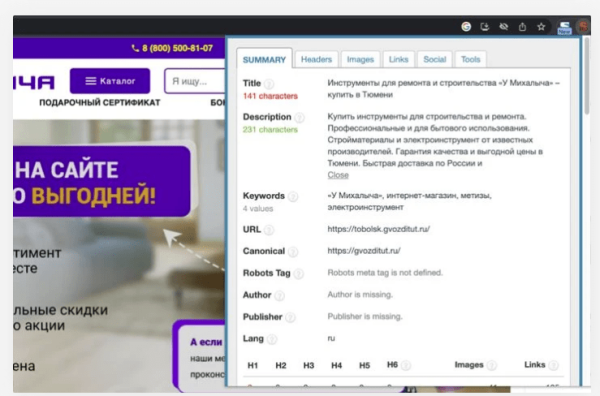This screenshot has height=396, width=600.
Task: Click help icon next to Links count
Action: (553, 365)
